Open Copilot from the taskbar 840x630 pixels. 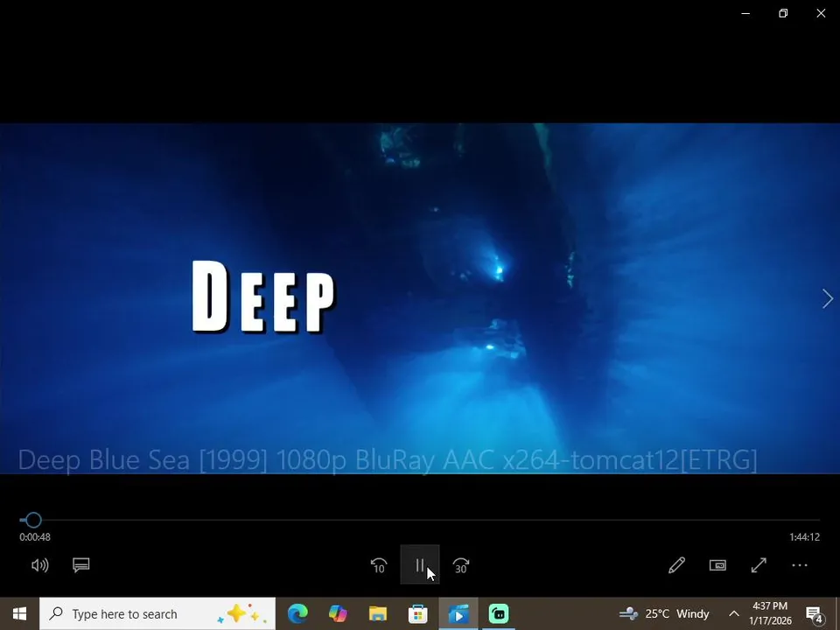(338, 614)
